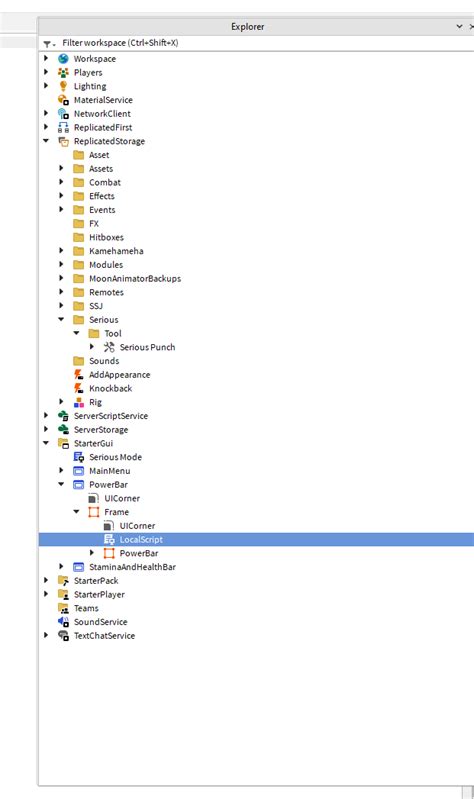This screenshot has width=474, height=799.
Task: Click the ReplicatedFirst icon
Action: 63,127
